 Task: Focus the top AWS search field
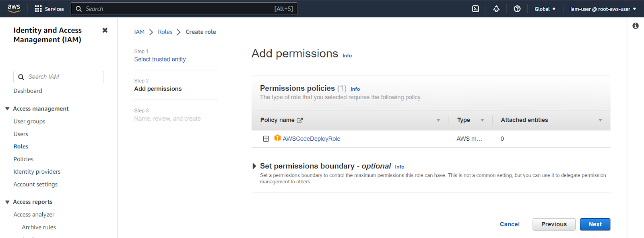point(184,9)
